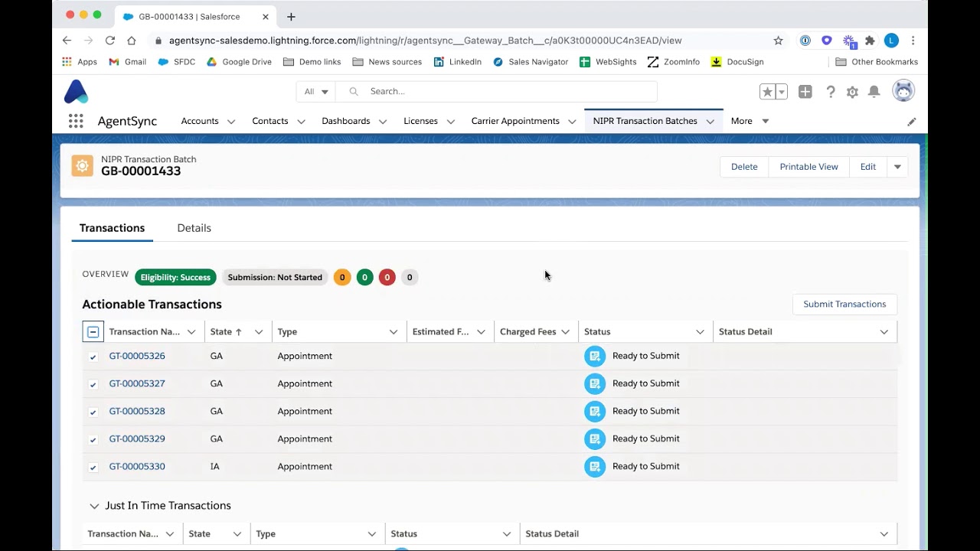
Task: Open the SFDC bookmark
Action: (x=177, y=62)
